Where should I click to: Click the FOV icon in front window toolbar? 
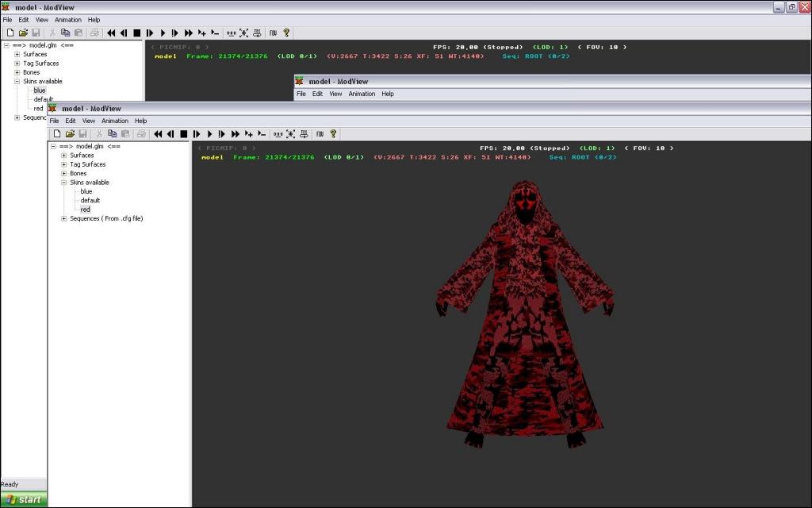pos(320,134)
